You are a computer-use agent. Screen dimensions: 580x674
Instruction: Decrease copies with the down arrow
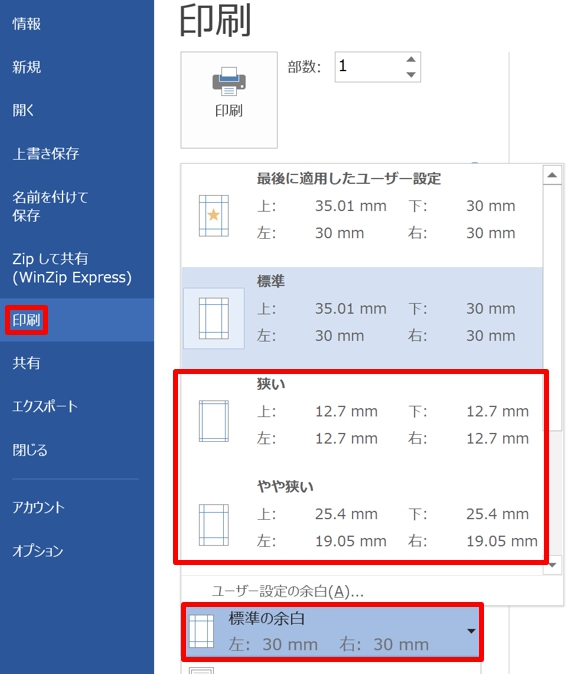pyautogui.click(x=411, y=74)
